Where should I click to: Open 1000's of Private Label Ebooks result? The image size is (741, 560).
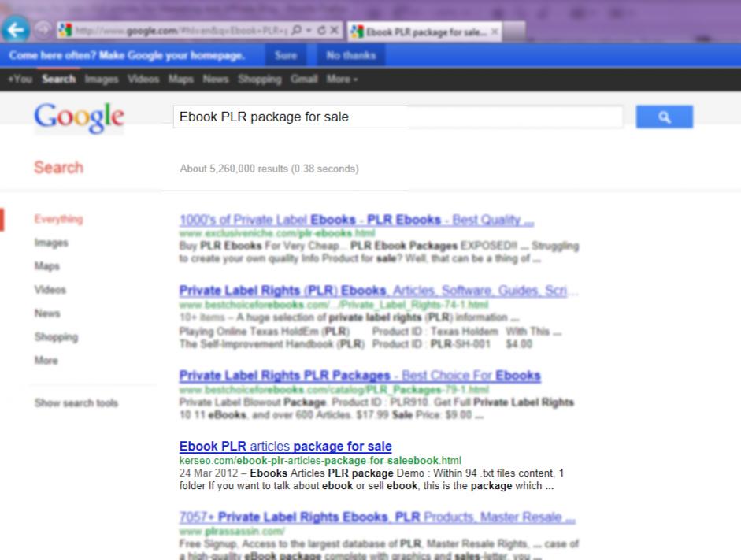coord(357,220)
